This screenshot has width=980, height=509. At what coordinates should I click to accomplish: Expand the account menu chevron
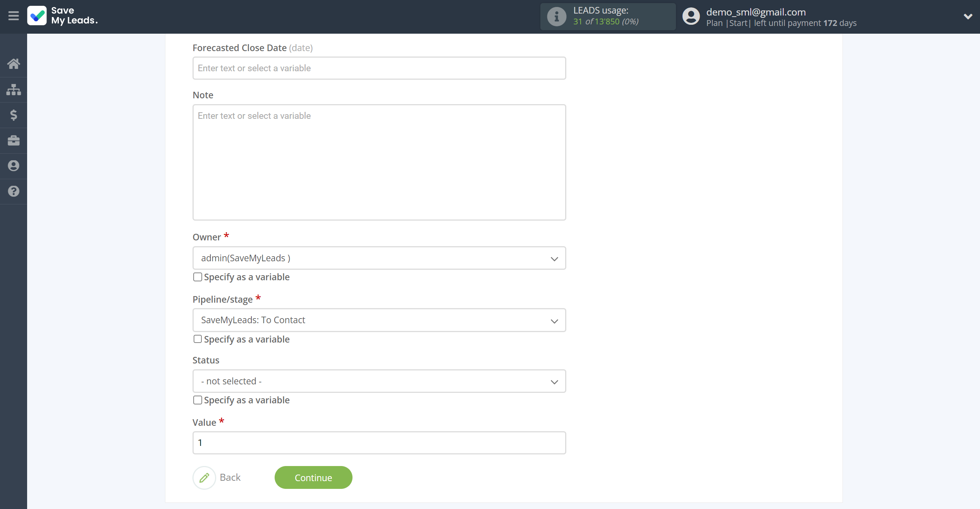(968, 16)
